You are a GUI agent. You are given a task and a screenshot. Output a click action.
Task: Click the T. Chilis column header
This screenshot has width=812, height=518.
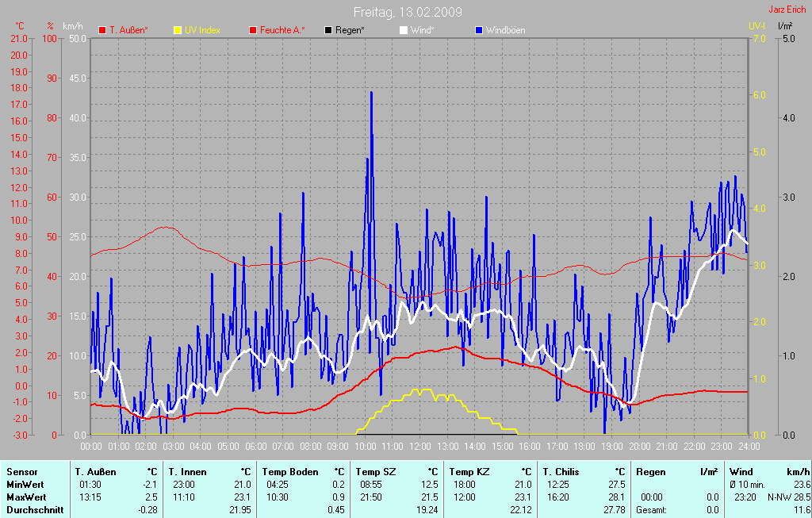click(561, 472)
